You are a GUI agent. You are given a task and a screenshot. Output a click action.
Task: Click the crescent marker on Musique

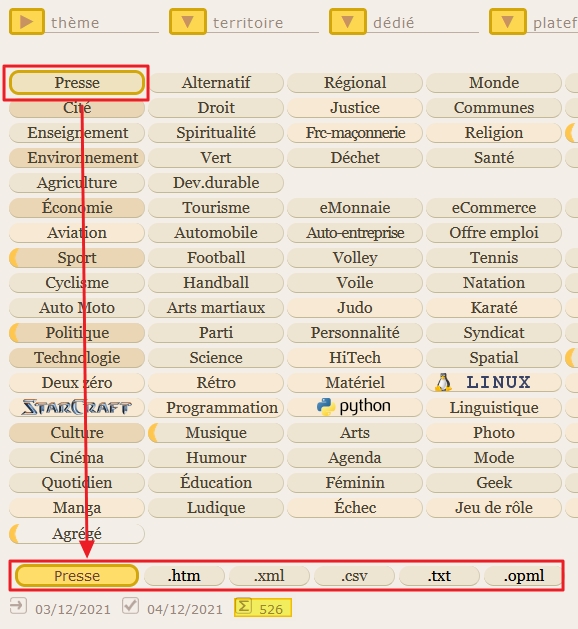point(153,433)
